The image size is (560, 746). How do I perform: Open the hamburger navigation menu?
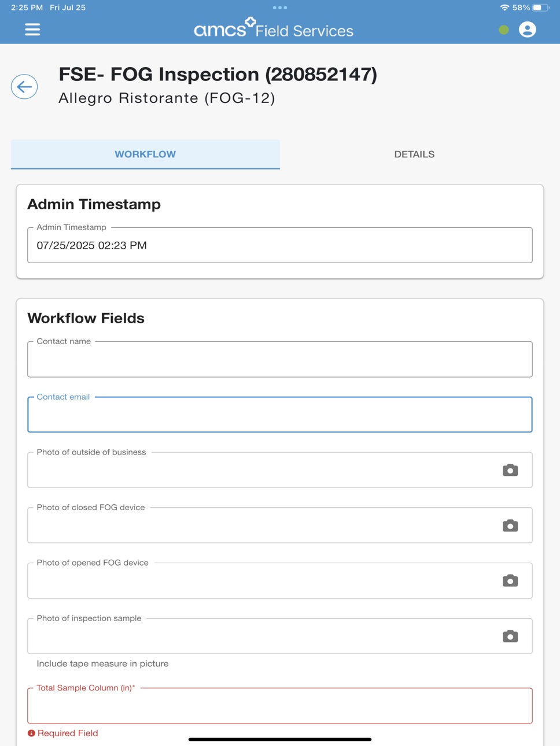[32, 29]
